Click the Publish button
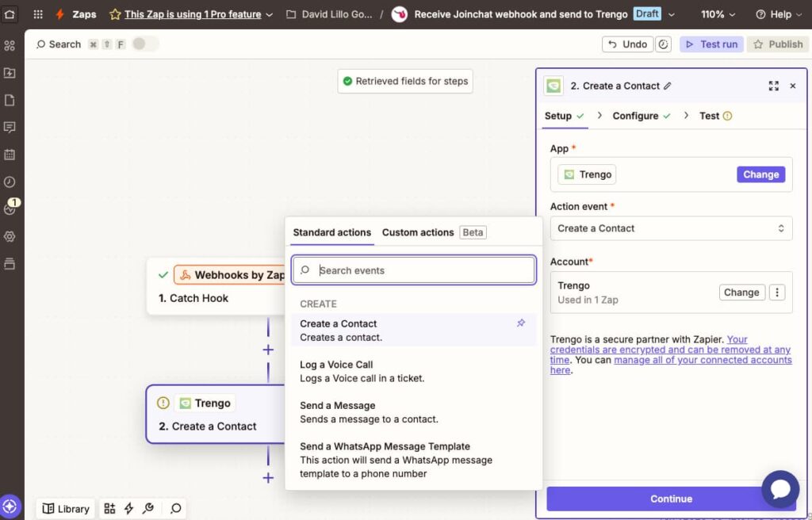The width and height of the screenshot is (812, 520). point(778,44)
